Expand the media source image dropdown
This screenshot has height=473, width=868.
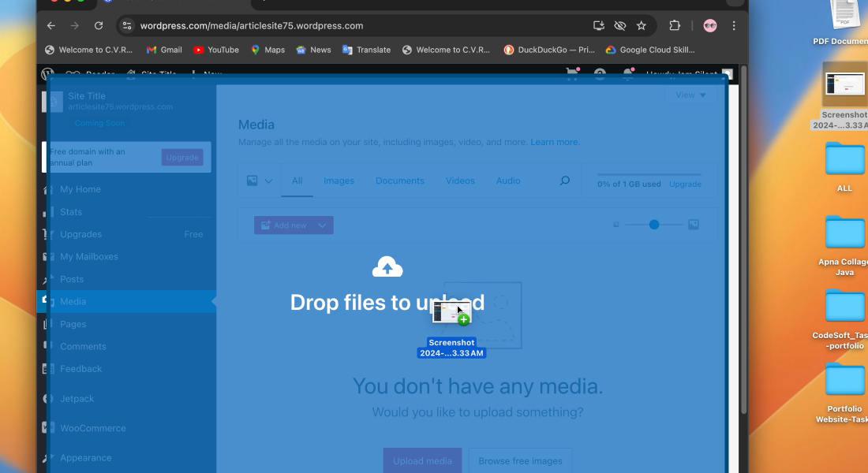[x=259, y=181]
